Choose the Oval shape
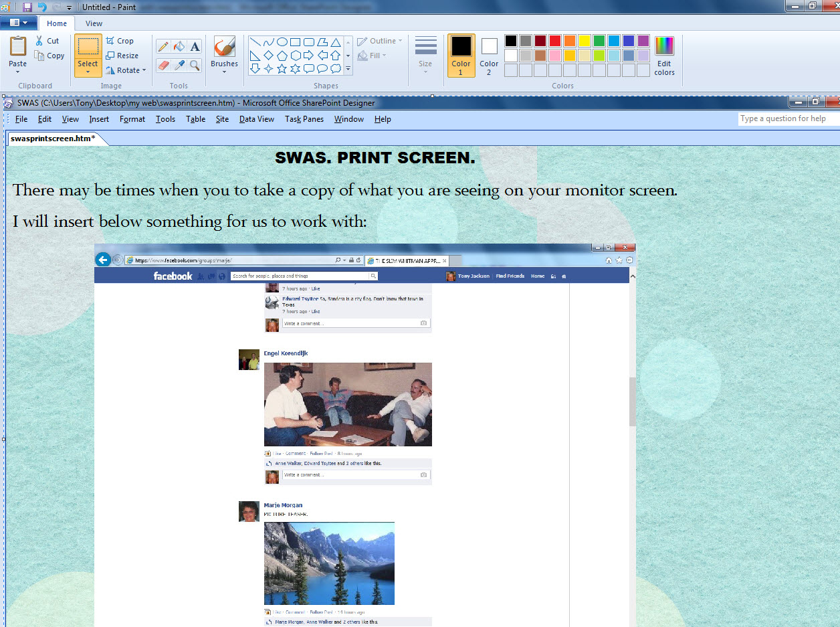 pos(282,42)
